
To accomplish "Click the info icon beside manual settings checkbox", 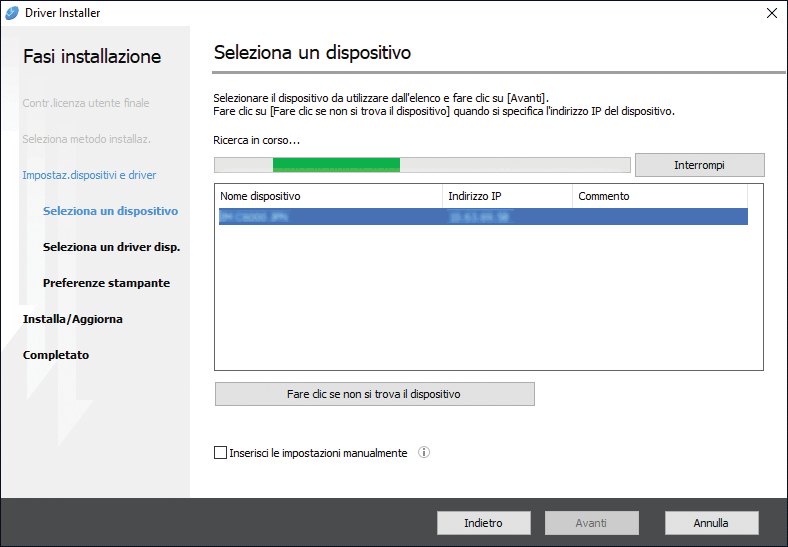I will point(424,453).
